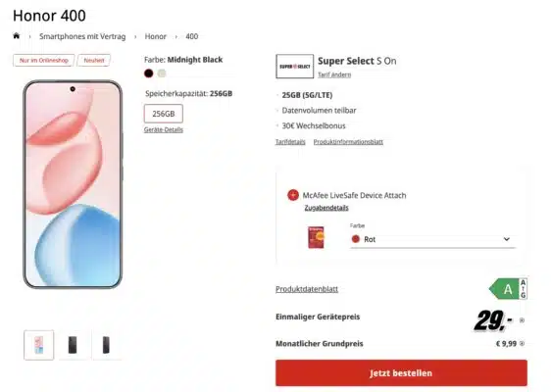Screen dimensions: 551x392
Task: Open the Produktinformationsblatt link
Action: click(348, 142)
